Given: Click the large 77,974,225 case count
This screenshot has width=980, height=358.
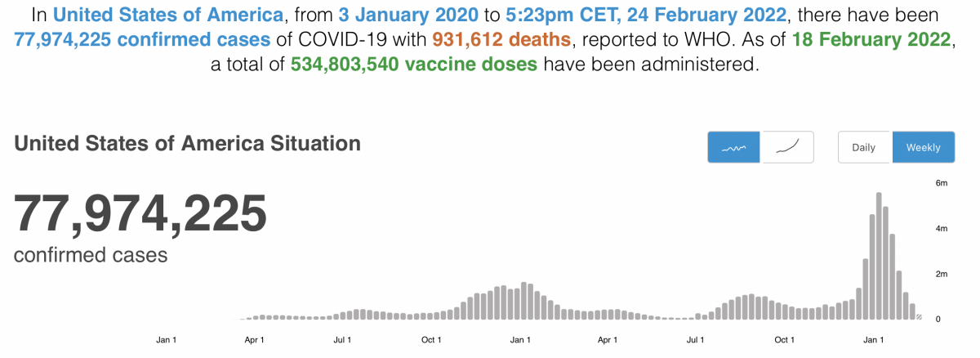Looking at the screenshot, I should tap(140, 213).
